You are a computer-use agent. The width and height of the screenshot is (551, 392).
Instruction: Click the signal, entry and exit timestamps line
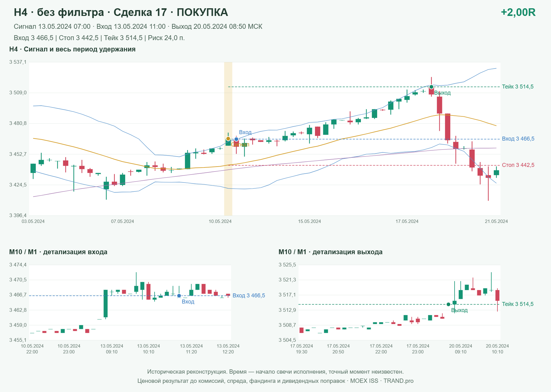coord(138,27)
